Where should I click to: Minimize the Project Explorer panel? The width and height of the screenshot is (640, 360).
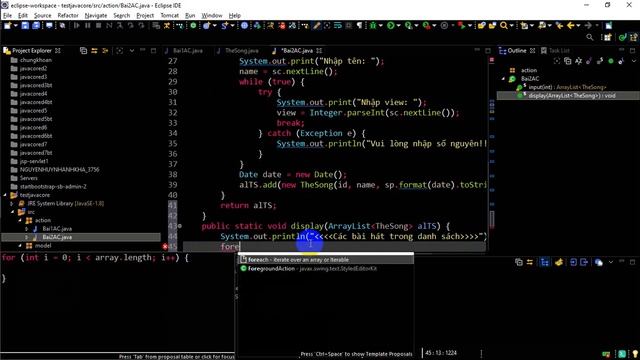tap(142, 50)
